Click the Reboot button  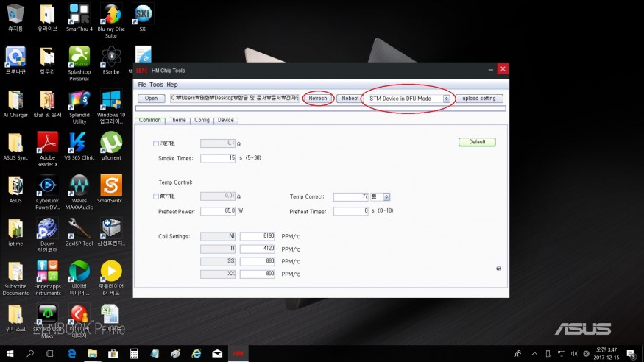click(350, 99)
